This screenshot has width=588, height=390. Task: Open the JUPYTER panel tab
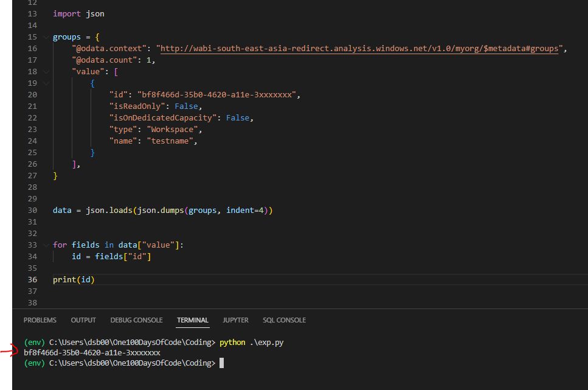click(235, 320)
